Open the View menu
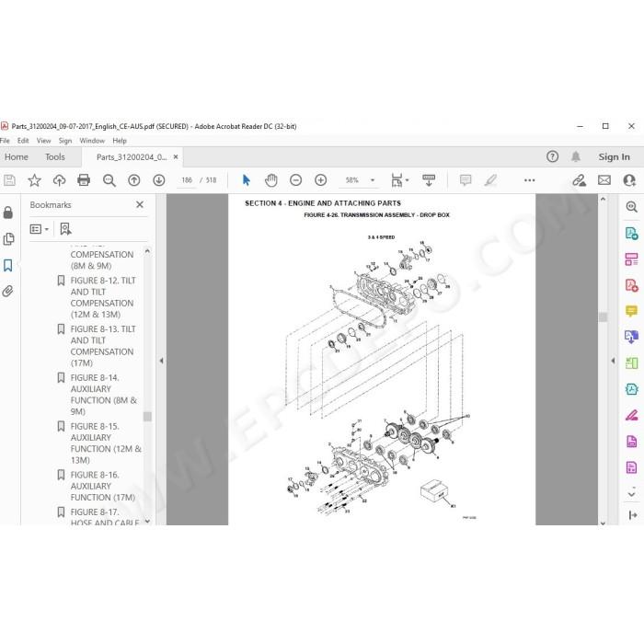Viewport: 644px width, 644px height. tap(44, 141)
